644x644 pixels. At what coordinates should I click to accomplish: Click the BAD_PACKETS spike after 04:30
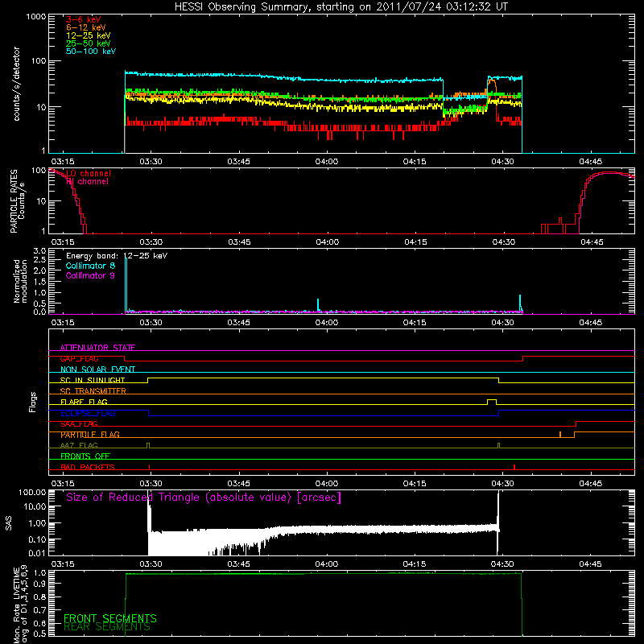click(514, 467)
